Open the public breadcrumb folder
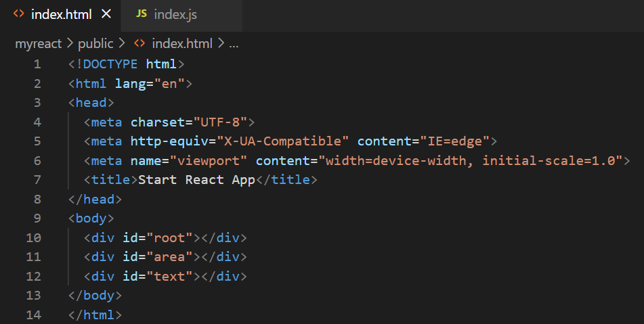Viewport: 644px width, 324px height. 95,43
